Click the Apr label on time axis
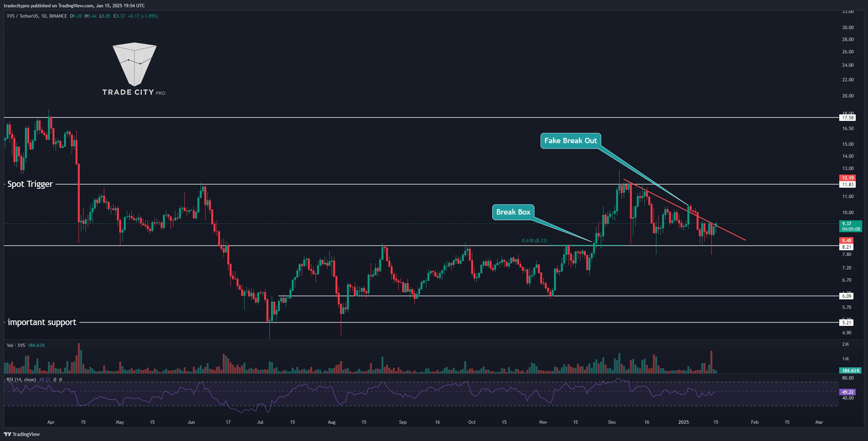Image resolution: width=868 pixels, height=441 pixels. [x=51, y=422]
